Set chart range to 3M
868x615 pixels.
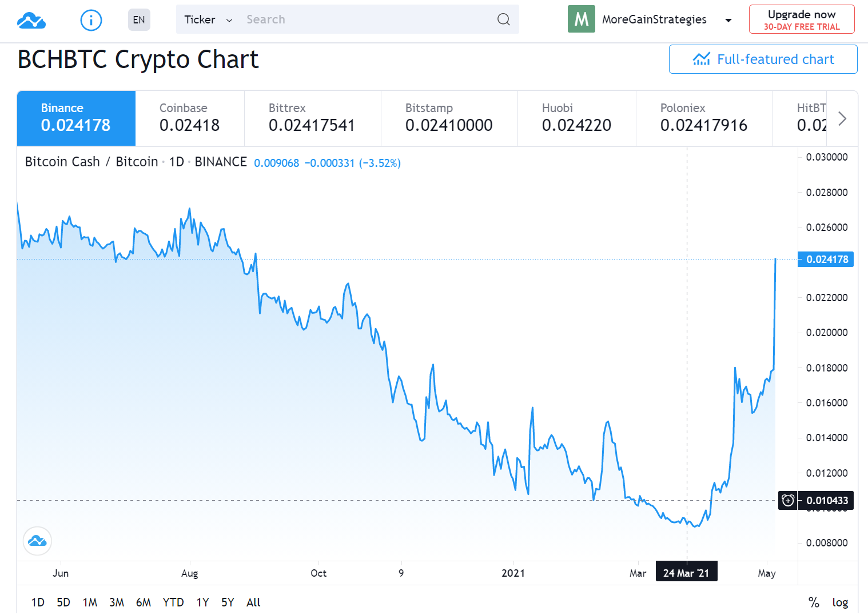[x=117, y=602]
